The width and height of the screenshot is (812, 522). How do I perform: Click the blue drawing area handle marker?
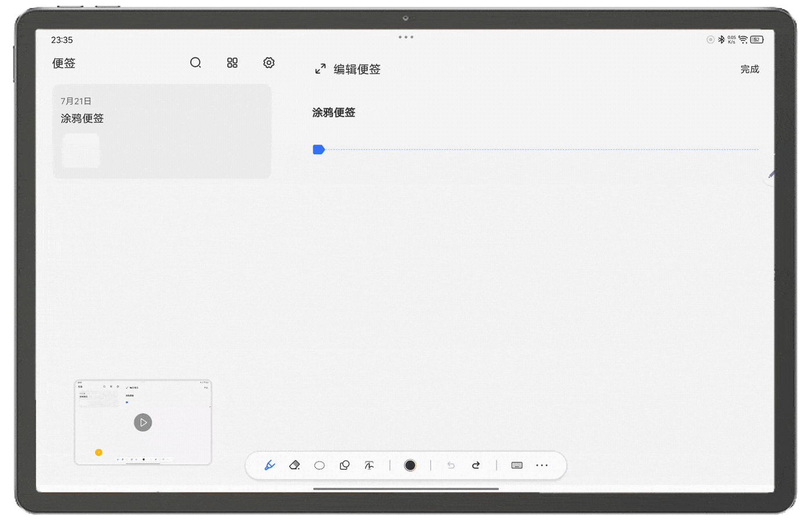(x=318, y=150)
